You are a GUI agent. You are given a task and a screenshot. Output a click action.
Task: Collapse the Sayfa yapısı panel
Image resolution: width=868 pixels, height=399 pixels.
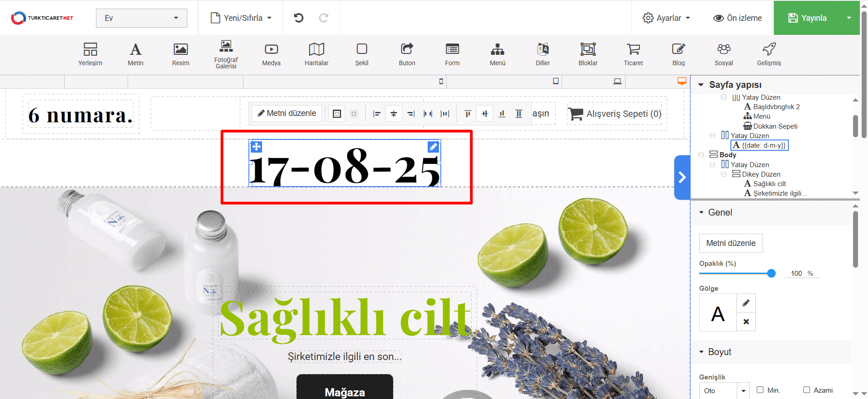click(x=701, y=85)
